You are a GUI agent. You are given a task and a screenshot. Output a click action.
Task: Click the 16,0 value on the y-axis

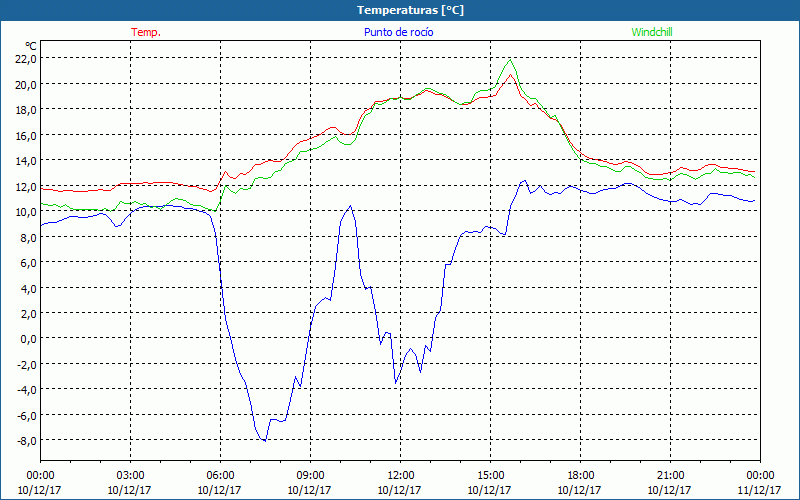click(x=26, y=135)
